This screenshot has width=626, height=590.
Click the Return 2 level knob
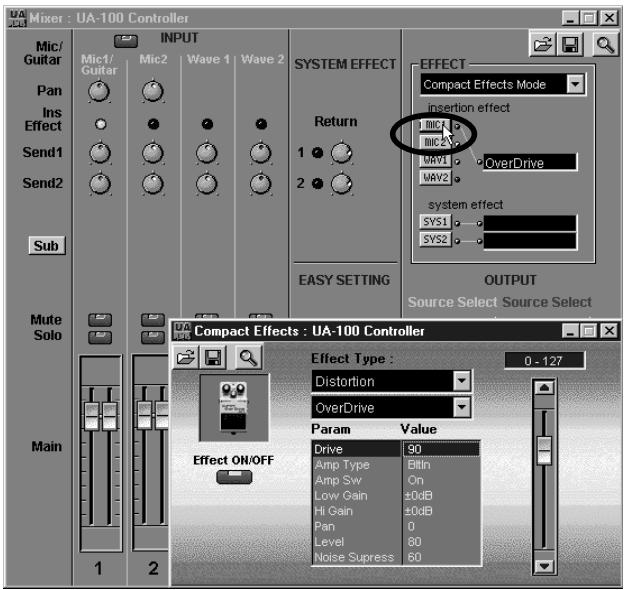click(x=341, y=184)
